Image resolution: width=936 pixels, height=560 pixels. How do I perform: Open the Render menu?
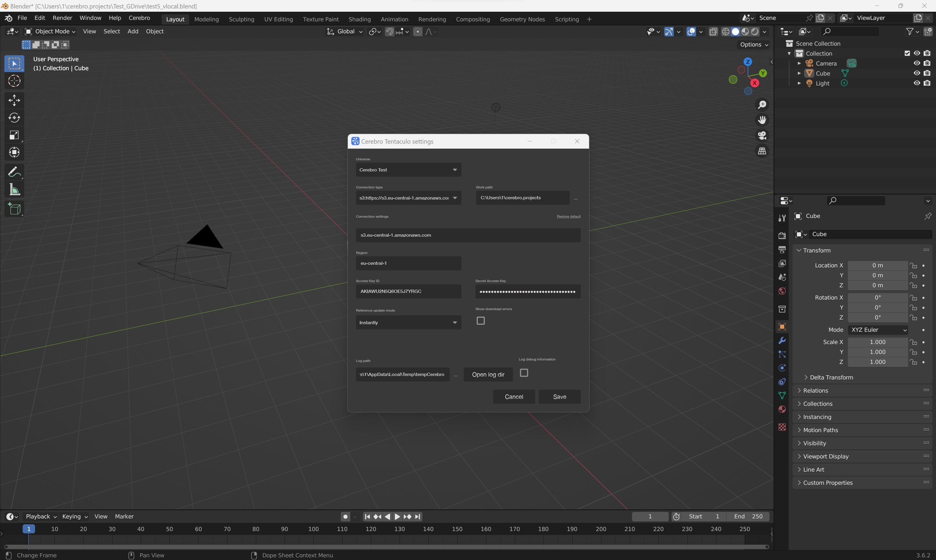[x=62, y=18]
